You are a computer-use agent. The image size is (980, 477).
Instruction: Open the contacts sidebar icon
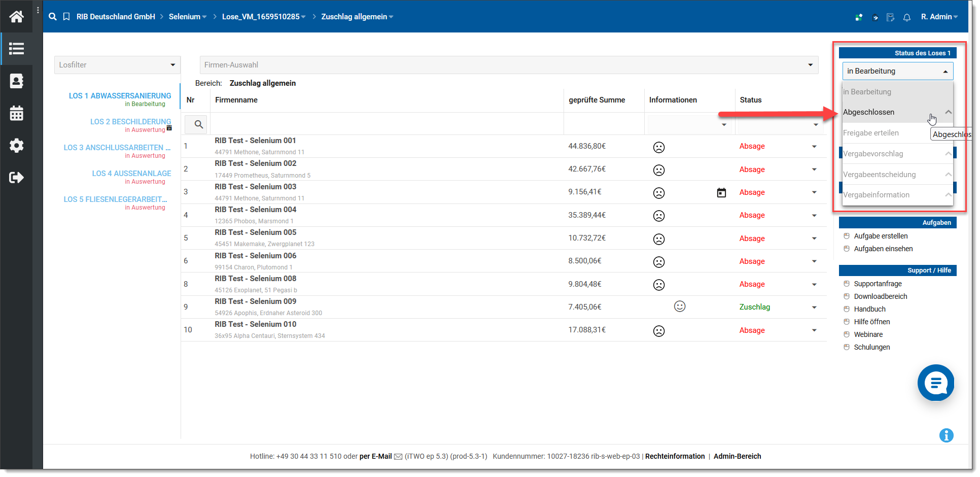pyautogui.click(x=16, y=81)
